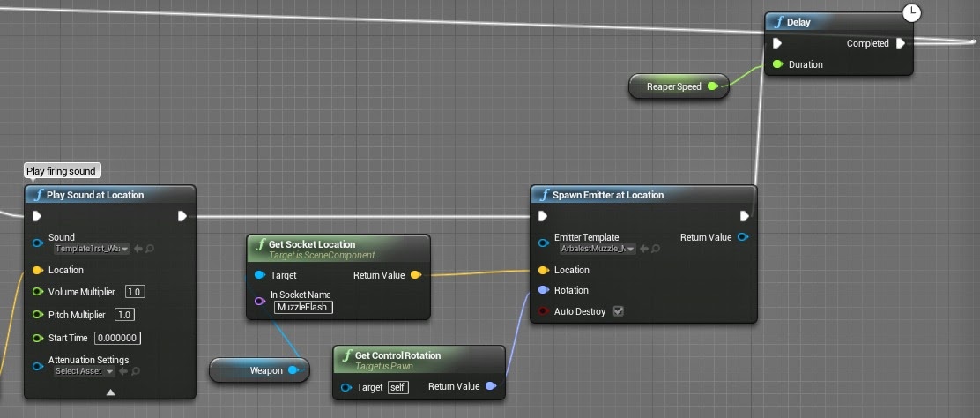Click the Sound object pin on Play Sound
This screenshot has width=980, height=418.
click(x=37, y=243)
